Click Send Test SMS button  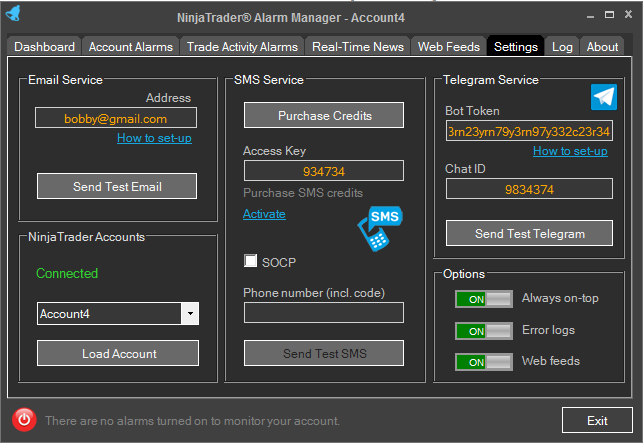tap(324, 353)
